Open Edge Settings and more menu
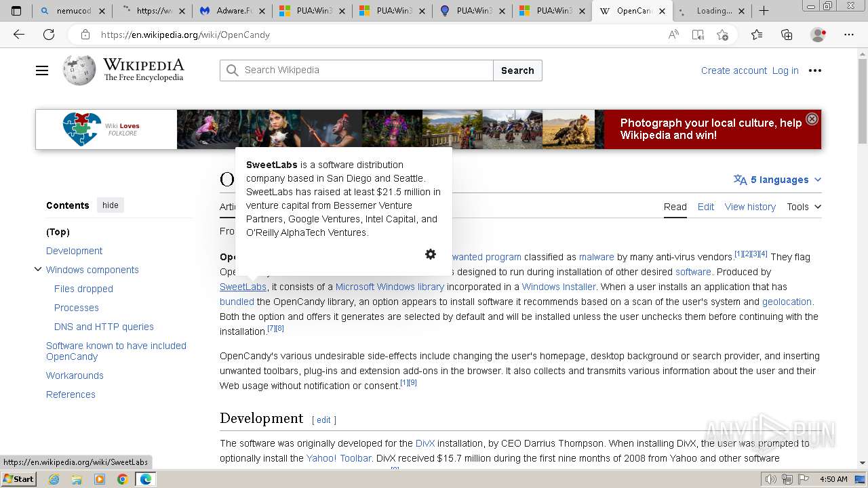 pyautogui.click(x=849, y=35)
